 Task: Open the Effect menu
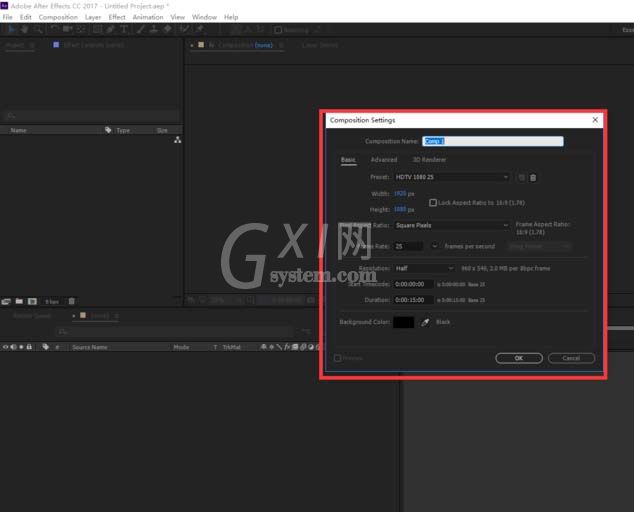(x=117, y=17)
